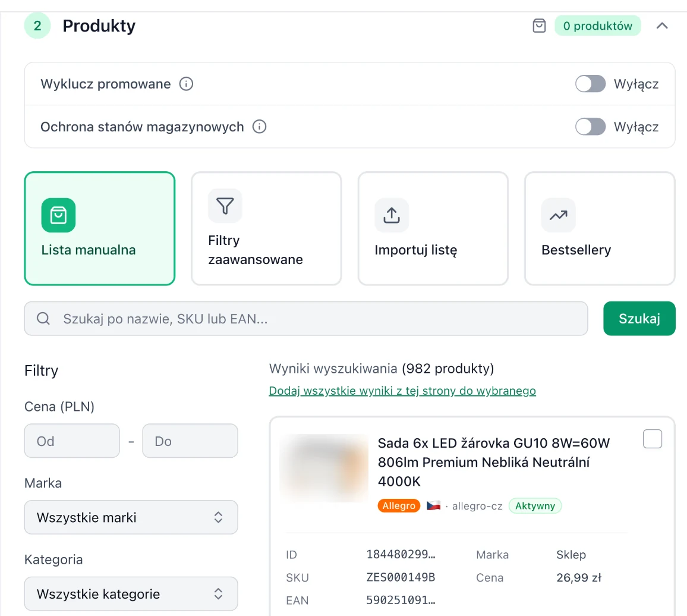Image resolution: width=687 pixels, height=616 pixels.
Task: Click the upload icon for Importuj listę
Action: click(392, 215)
